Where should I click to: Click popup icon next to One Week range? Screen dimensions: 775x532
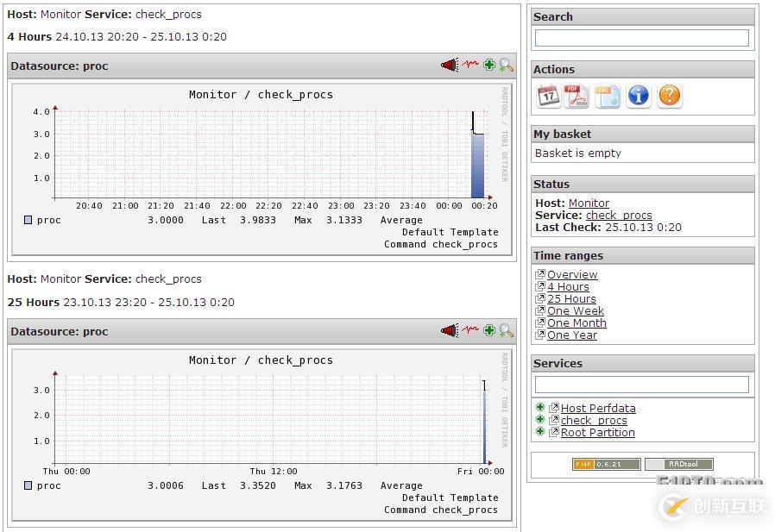(540, 310)
